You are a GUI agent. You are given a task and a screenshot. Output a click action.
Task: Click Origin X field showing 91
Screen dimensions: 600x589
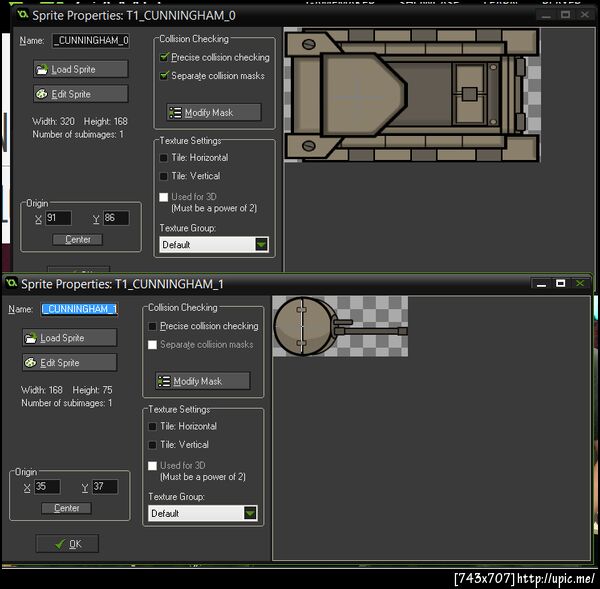point(58,218)
